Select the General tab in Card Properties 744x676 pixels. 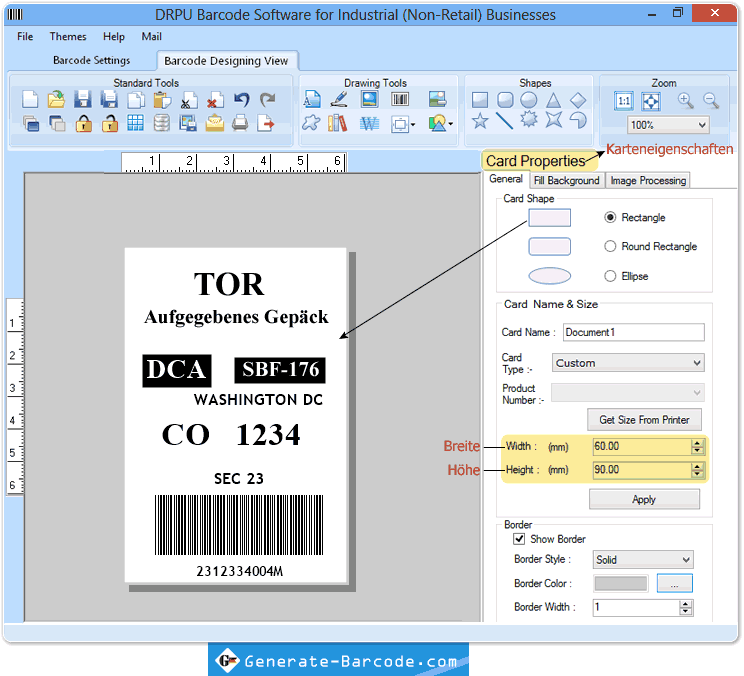(506, 179)
